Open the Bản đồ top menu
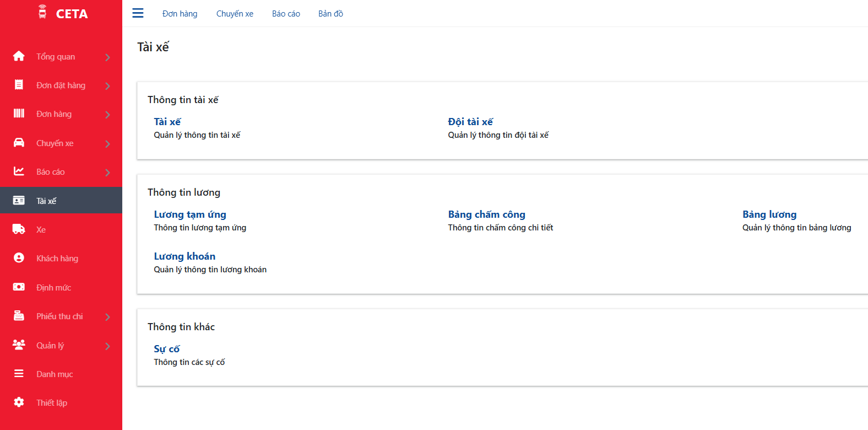Viewport: 868px width, 430px height. pyautogui.click(x=330, y=14)
